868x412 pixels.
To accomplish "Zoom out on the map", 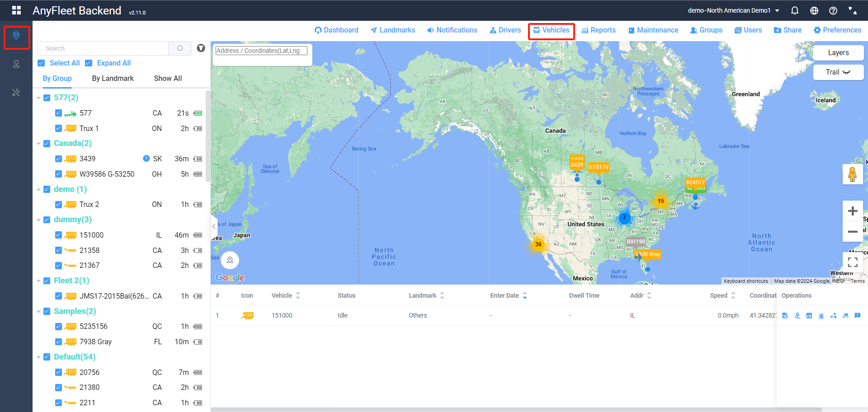I will tap(853, 232).
